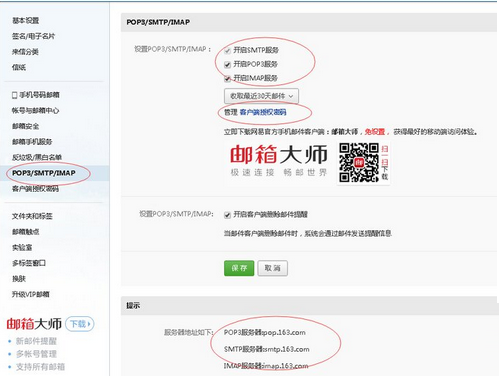
Task: Click the 提示 section heading
Action: [133, 305]
